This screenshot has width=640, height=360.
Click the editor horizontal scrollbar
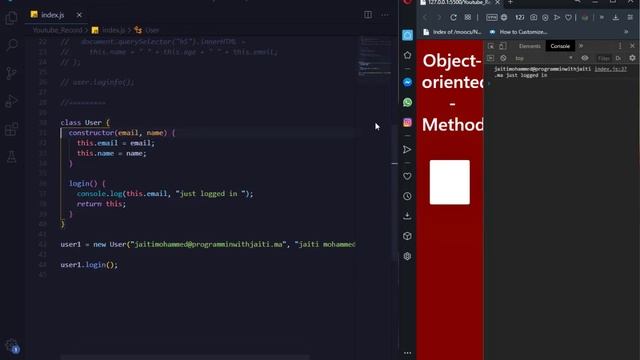(185, 357)
